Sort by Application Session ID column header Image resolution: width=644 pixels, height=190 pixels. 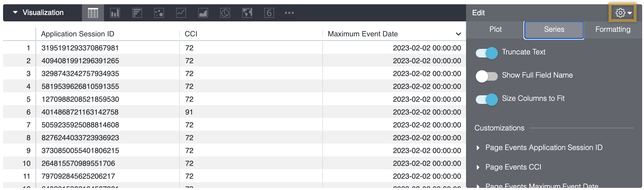coord(78,34)
